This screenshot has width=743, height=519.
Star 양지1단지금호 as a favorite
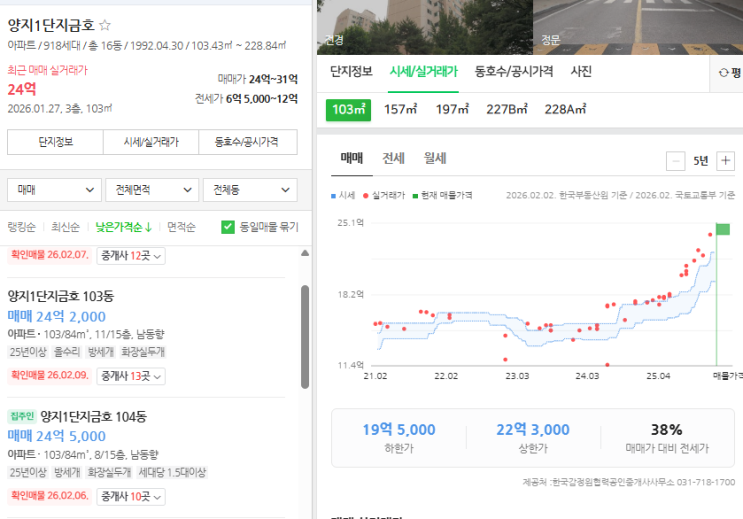105,25
